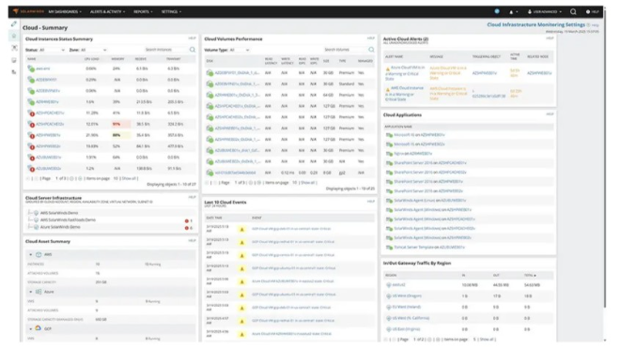This screenshot has height=364, width=620.
Task: Collapse the AWS section in Cloud Asset Summary
Action: [31, 254]
